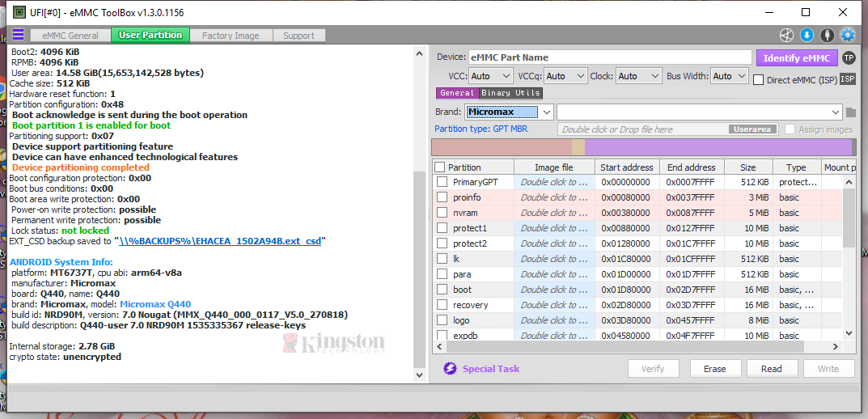Click the partition table scroll down arrow
The height and width of the screenshot is (419, 868).
click(x=849, y=332)
